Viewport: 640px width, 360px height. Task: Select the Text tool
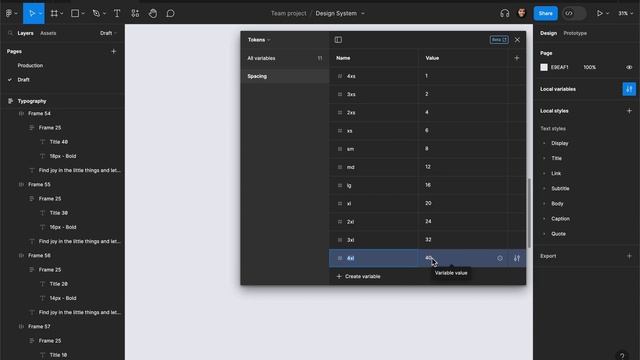(x=117, y=13)
